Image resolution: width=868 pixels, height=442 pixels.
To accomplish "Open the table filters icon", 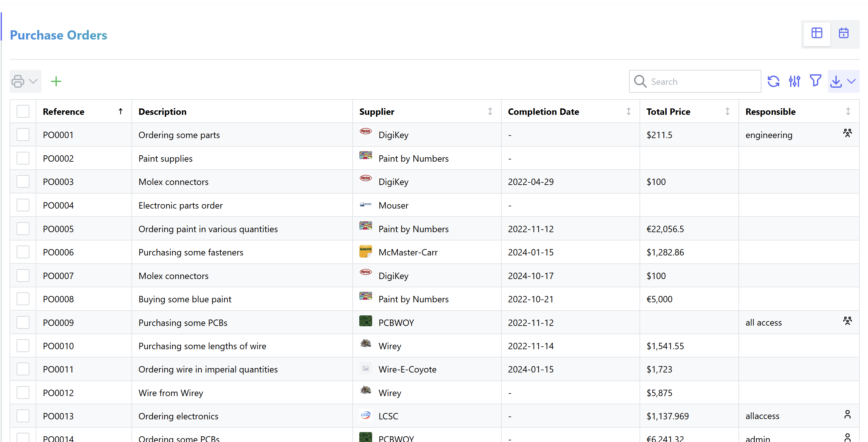I will coord(815,81).
